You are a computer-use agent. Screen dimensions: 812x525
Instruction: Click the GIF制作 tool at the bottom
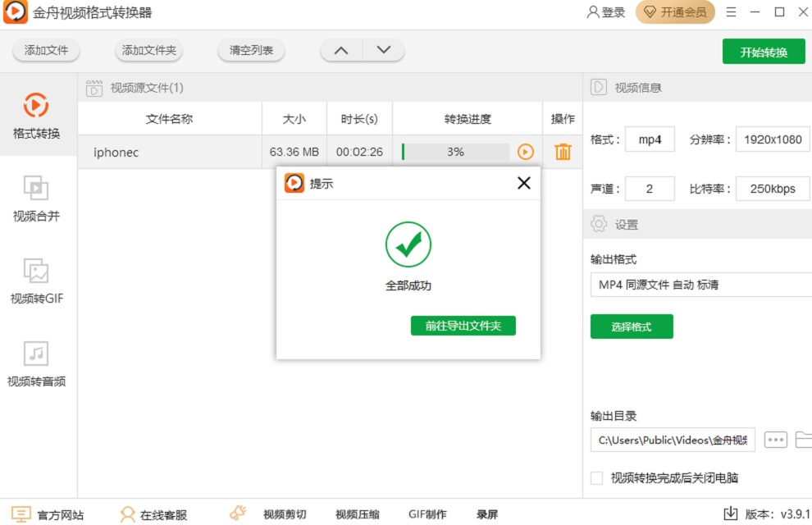427,514
